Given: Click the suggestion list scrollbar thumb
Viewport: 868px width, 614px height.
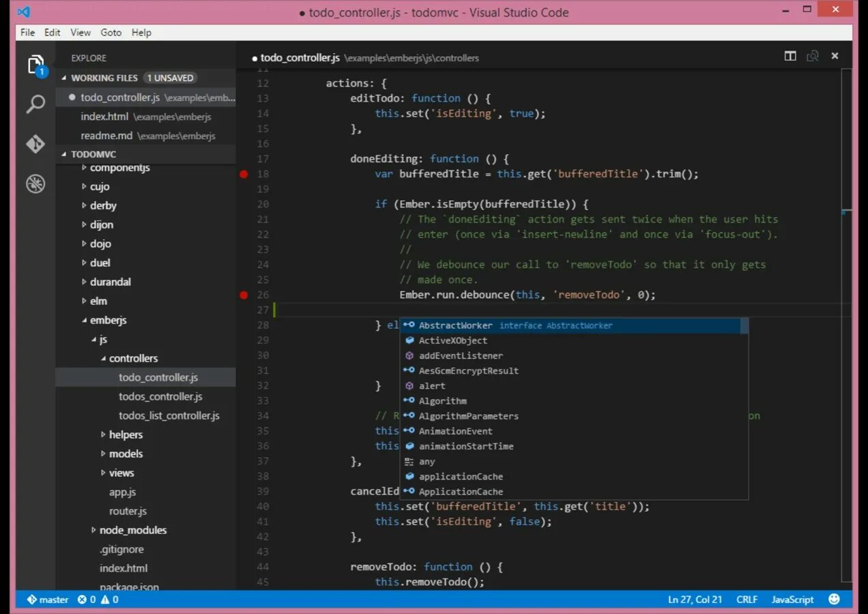Looking at the screenshot, I should click(744, 326).
